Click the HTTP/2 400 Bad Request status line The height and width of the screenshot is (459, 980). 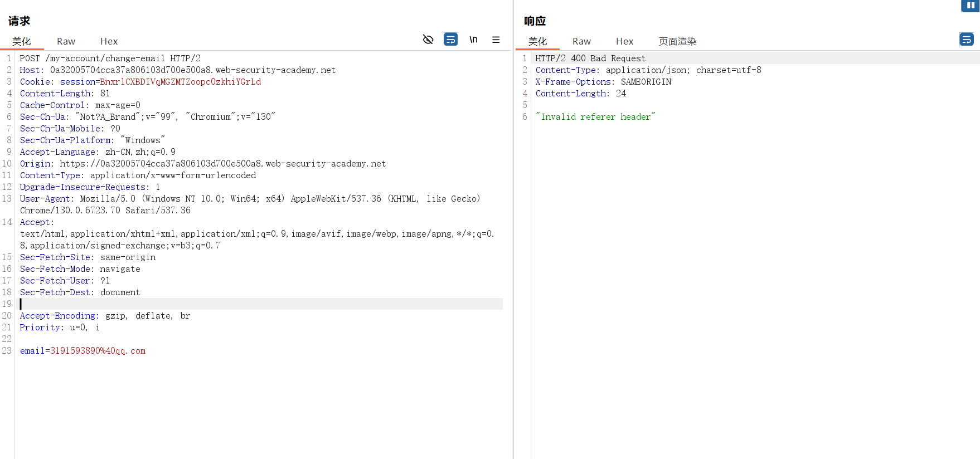pyautogui.click(x=590, y=58)
